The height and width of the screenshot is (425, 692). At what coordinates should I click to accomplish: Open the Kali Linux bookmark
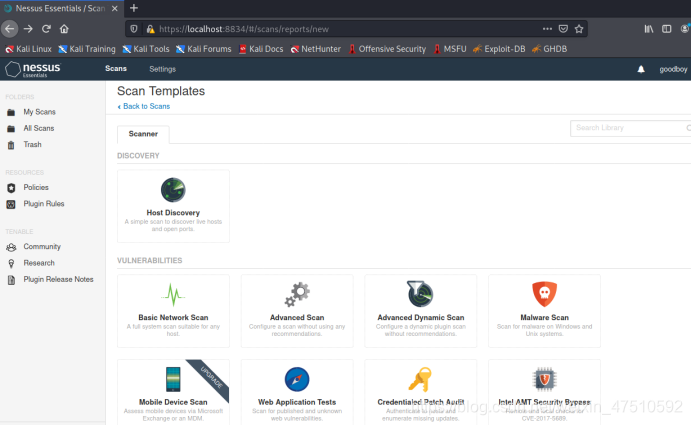click(28, 49)
